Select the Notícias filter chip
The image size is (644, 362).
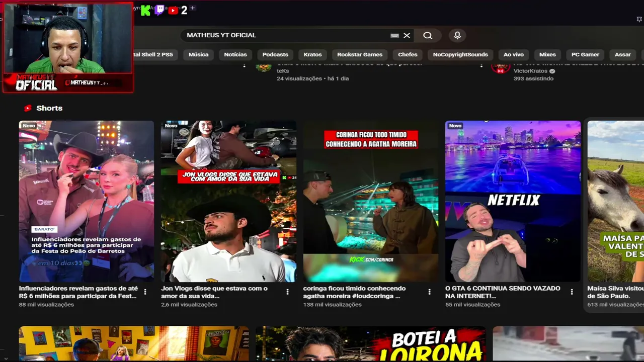pos(235,54)
